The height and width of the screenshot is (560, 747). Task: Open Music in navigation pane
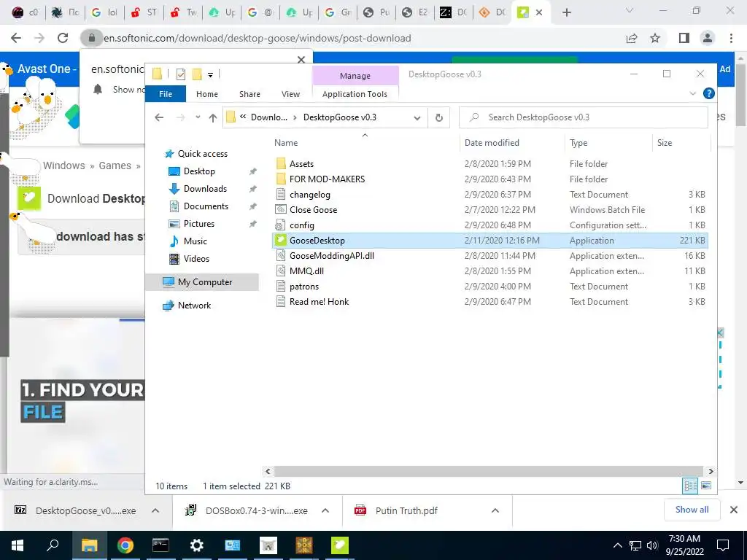pos(195,241)
